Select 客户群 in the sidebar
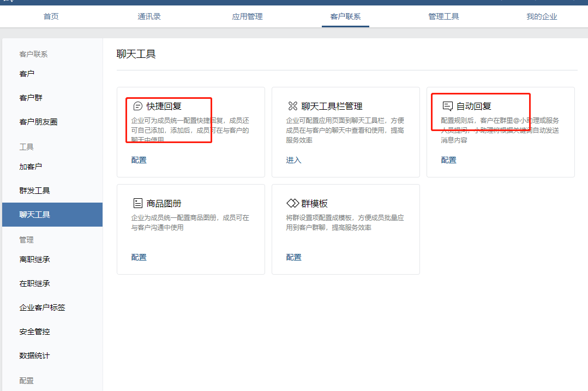This screenshot has height=391, width=588. (x=31, y=98)
